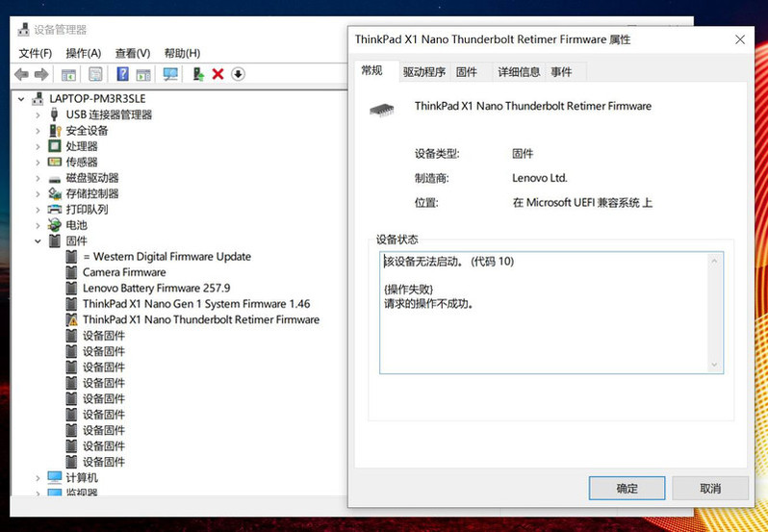Click the warning icon beside Thunderbolt Retimer Firmware
The width and height of the screenshot is (768, 532).
(x=71, y=320)
